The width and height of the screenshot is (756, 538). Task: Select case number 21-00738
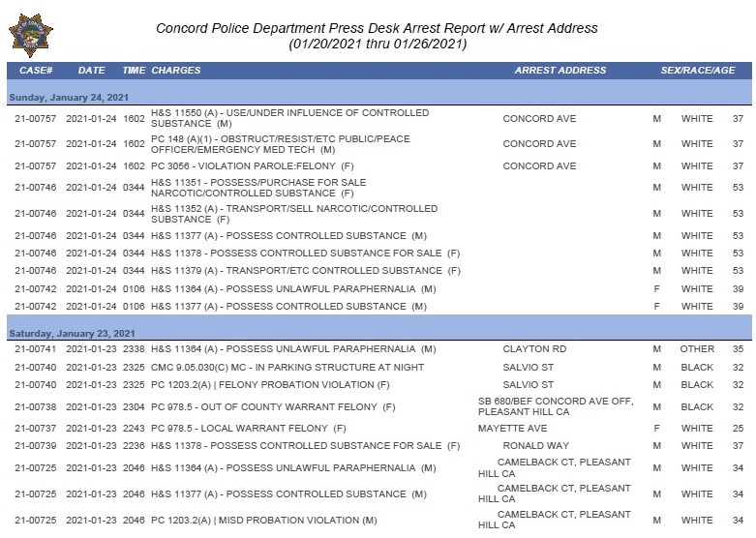click(35, 407)
